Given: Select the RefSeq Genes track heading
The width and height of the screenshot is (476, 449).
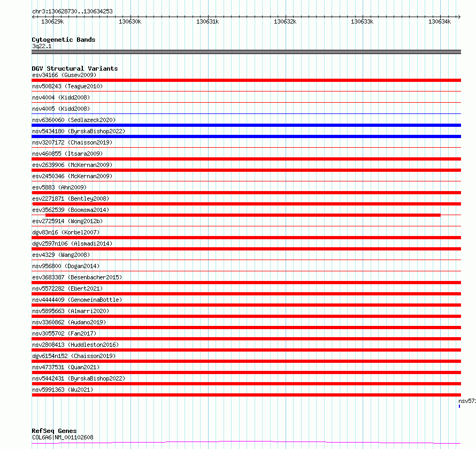Looking at the screenshot, I should tap(54, 431).
